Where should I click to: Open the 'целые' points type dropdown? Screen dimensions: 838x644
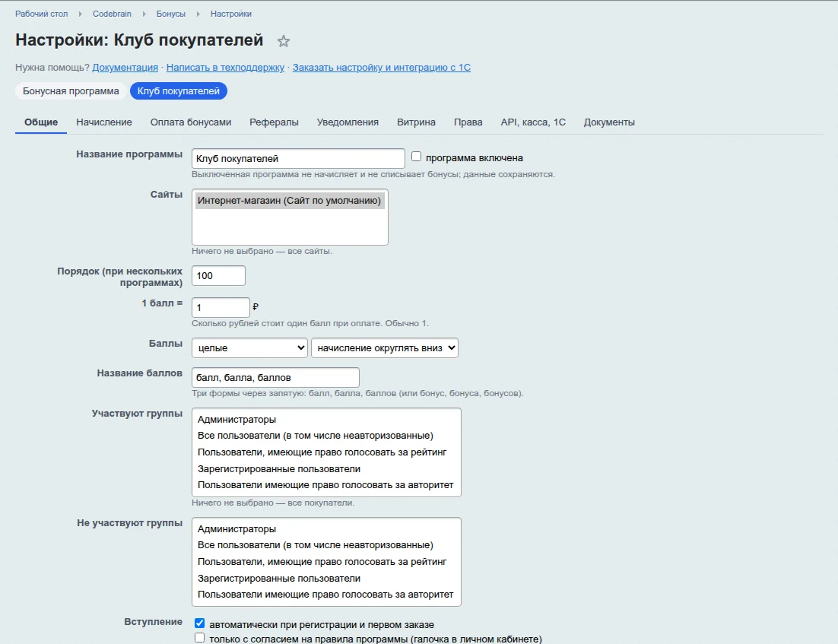pyautogui.click(x=249, y=348)
